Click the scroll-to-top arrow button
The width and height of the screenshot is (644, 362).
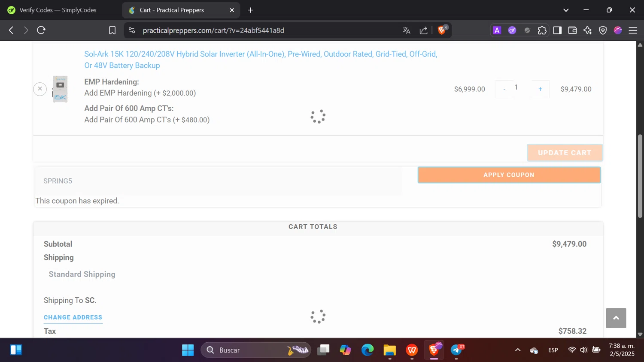[x=616, y=318]
